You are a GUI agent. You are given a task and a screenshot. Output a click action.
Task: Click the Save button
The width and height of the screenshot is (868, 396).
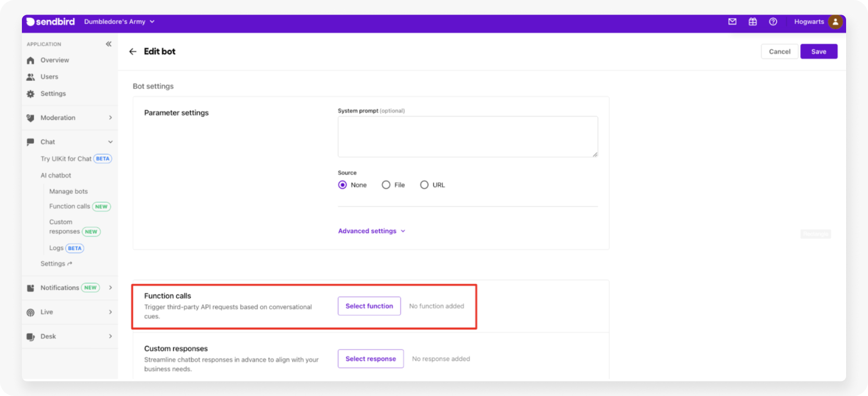point(819,52)
